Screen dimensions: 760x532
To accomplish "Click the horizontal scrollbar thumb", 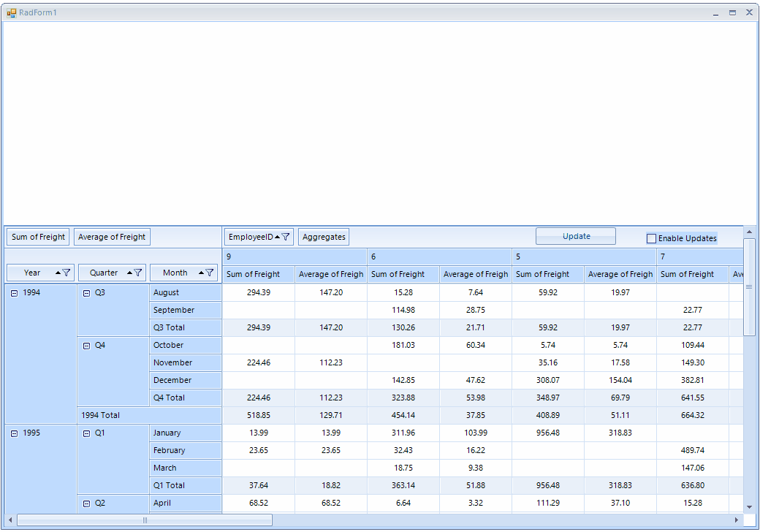I will 145,520.
